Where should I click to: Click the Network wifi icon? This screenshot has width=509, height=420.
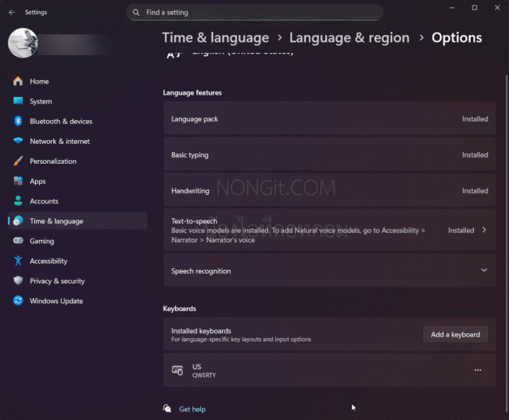pyautogui.click(x=18, y=141)
